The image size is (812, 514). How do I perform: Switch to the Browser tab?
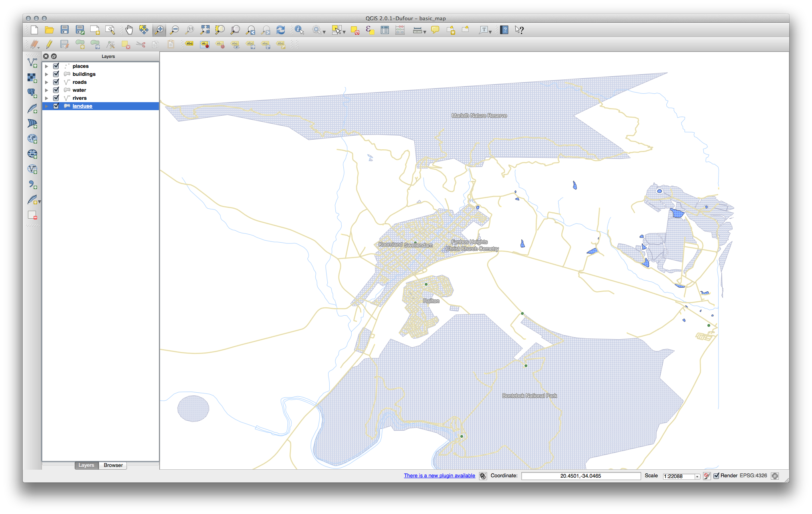(114, 465)
